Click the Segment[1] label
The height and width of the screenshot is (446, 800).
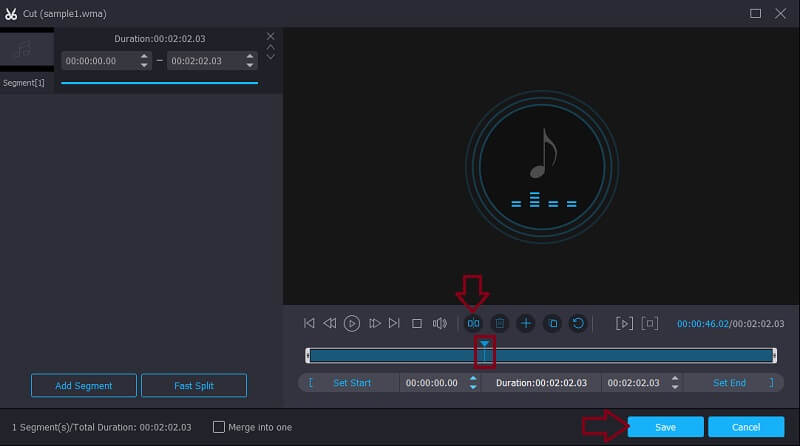tap(23, 83)
